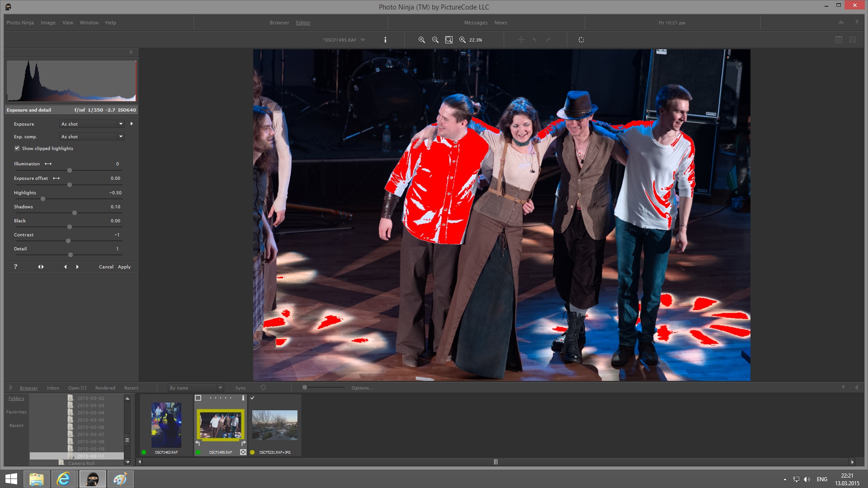Click the refresh icon next to Sync
868x488 pixels.
click(x=263, y=388)
